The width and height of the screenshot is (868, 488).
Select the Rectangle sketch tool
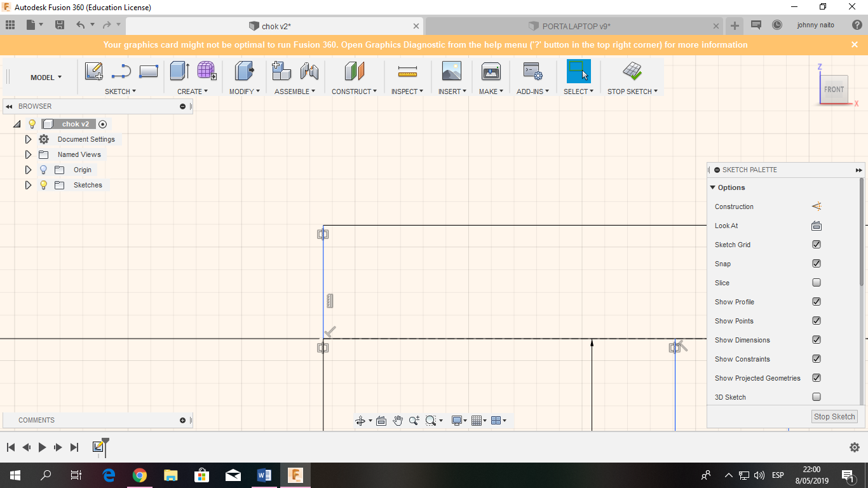pyautogui.click(x=148, y=71)
